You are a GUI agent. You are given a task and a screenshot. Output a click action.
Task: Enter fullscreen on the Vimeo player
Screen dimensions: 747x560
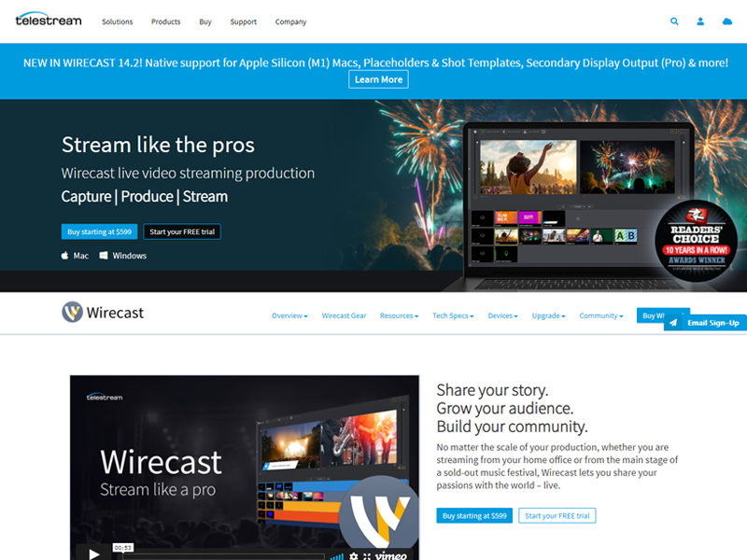(x=367, y=556)
